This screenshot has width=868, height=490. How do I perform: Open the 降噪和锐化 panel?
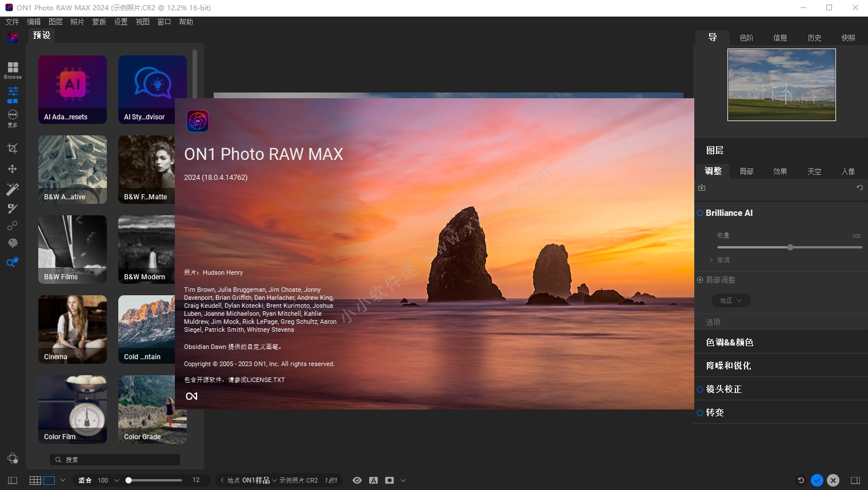pyautogui.click(x=729, y=366)
